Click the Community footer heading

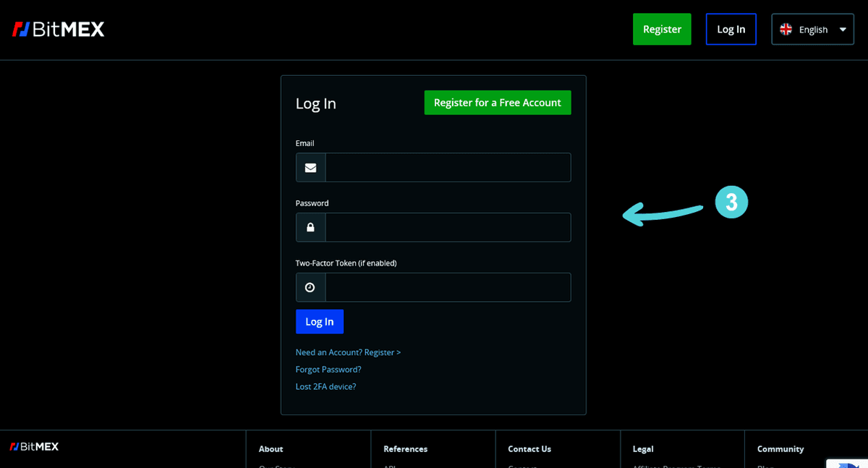[x=780, y=449]
